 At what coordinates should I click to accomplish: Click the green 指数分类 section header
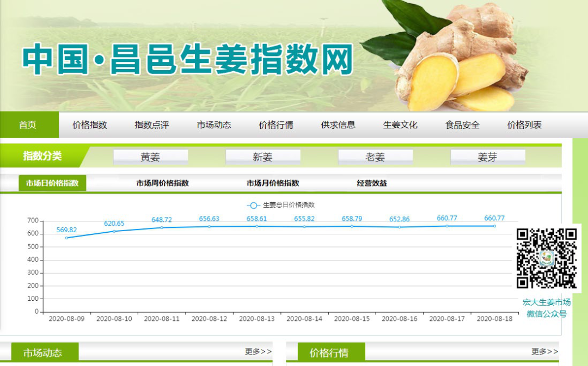[x=38, y=156]
